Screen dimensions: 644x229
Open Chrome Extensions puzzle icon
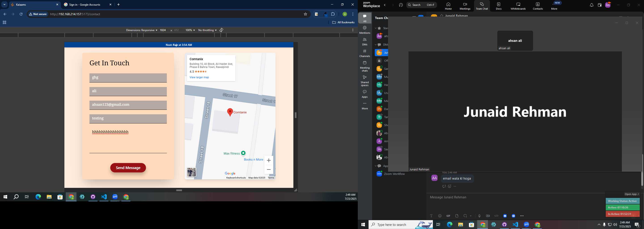pyautogui.click(x=333, y=14)
